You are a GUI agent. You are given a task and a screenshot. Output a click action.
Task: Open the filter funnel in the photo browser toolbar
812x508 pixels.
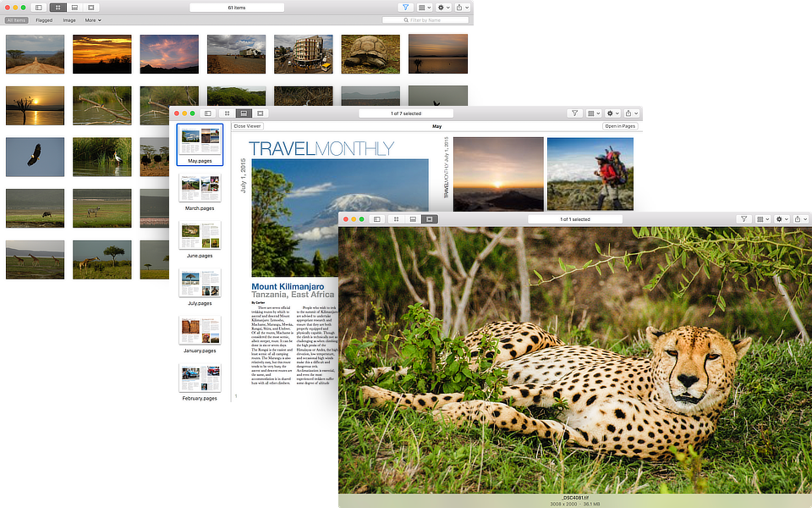(405, 7)
